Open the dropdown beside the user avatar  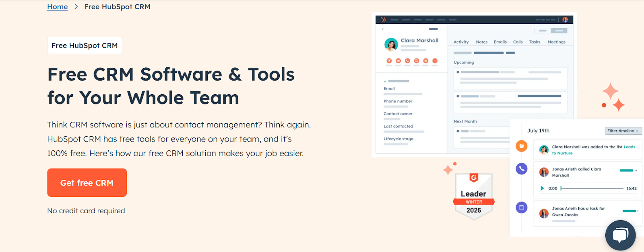[x=570, y=20]
